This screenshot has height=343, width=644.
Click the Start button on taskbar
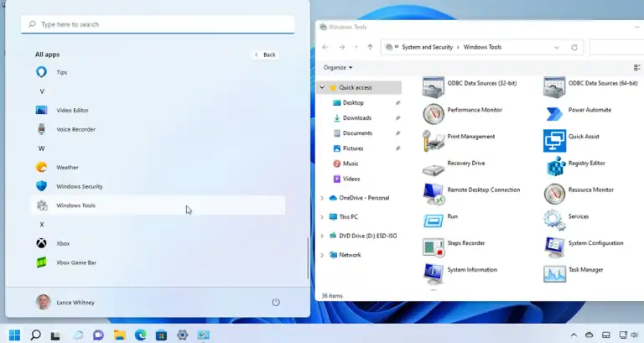[14, 335]
